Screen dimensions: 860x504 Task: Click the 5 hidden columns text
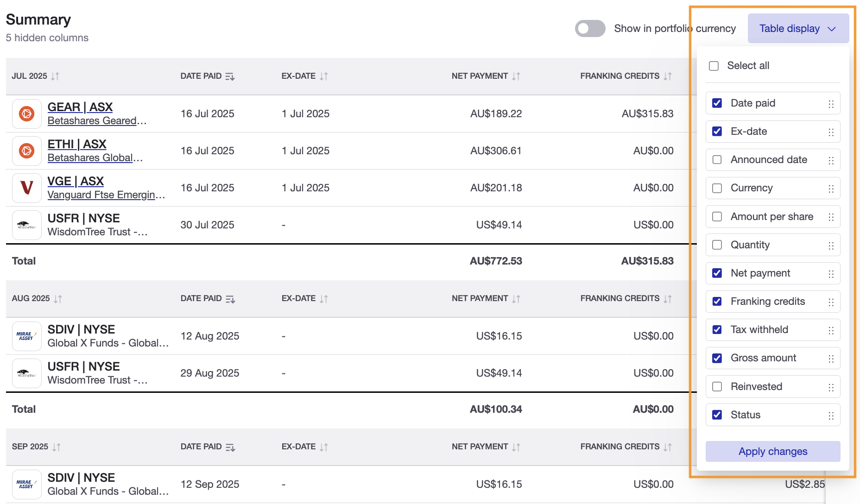pyautogui.click(x=47, y=38)
